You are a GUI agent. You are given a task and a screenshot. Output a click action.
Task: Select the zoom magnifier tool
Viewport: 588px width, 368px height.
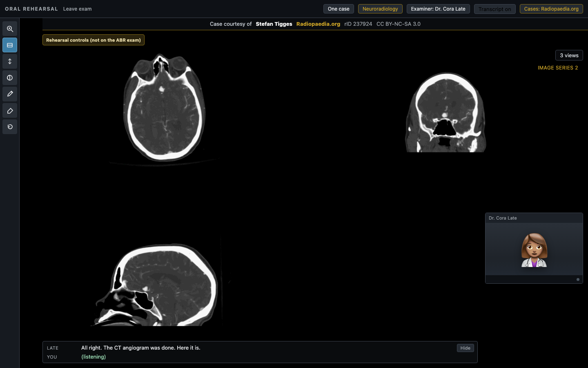tap(10, 29)
